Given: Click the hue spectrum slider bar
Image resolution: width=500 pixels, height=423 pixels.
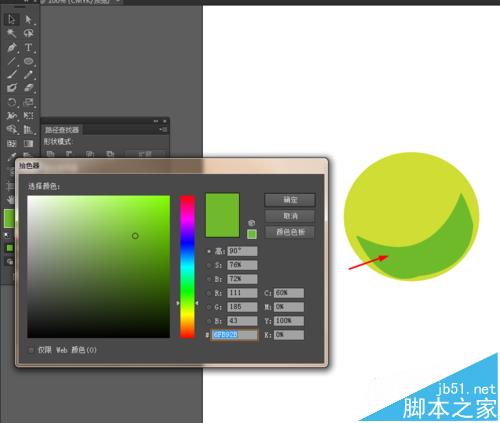Looking at the screenshot, I should coord(187,267).
